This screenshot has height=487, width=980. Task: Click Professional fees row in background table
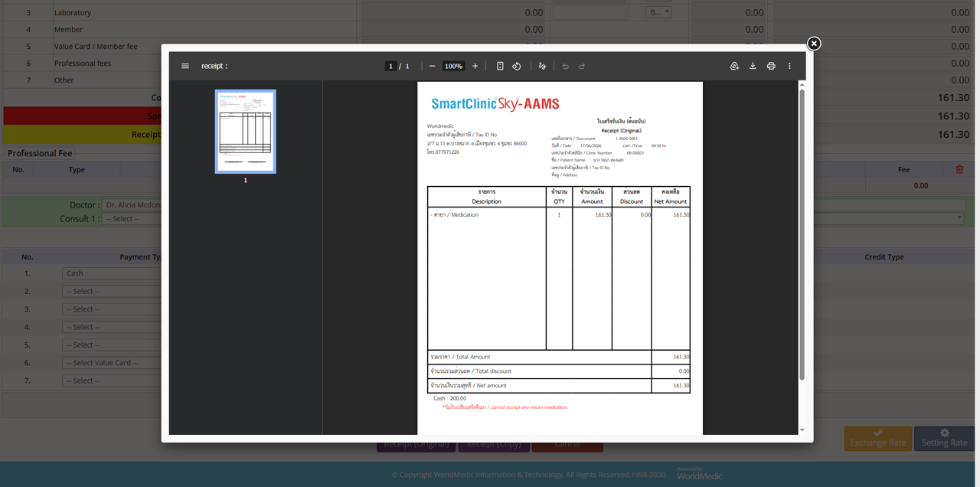[82, 63]
